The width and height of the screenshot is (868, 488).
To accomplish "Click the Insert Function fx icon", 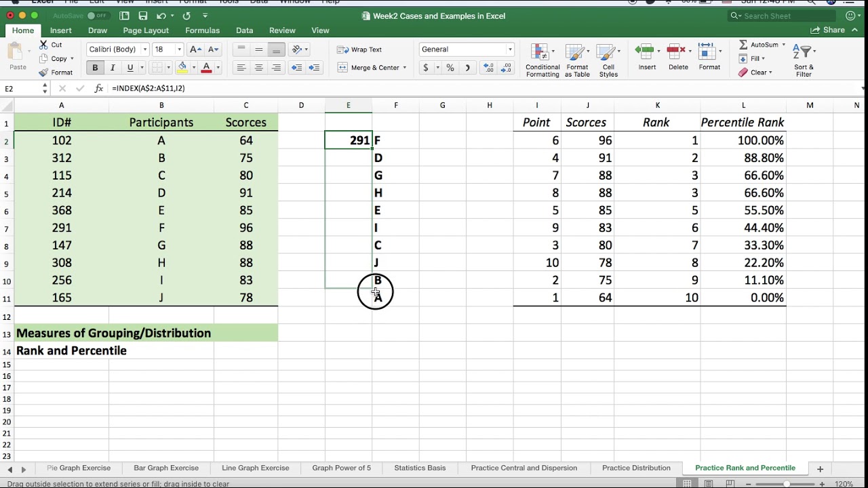I will [98, 88].
